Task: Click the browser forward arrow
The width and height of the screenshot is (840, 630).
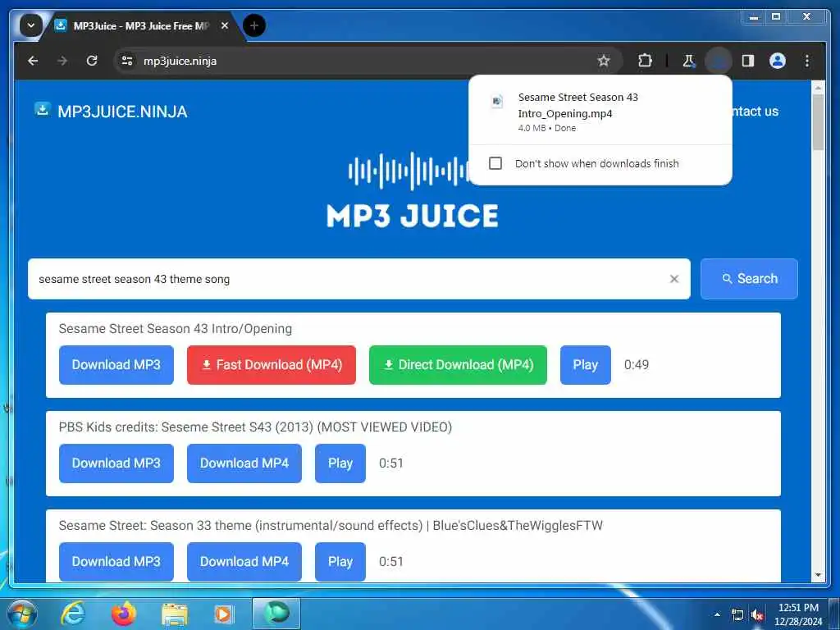Action: coord(62,61)
